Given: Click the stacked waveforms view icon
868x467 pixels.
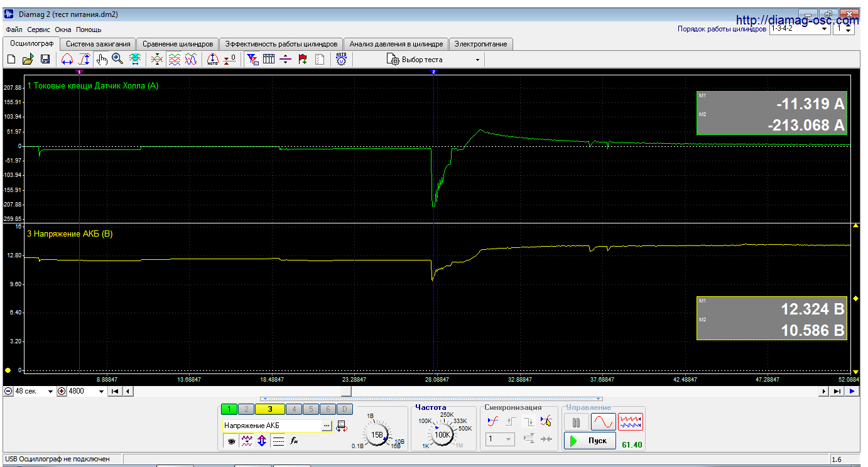Looking at the screenshot, I should click(x=174, y=59).
